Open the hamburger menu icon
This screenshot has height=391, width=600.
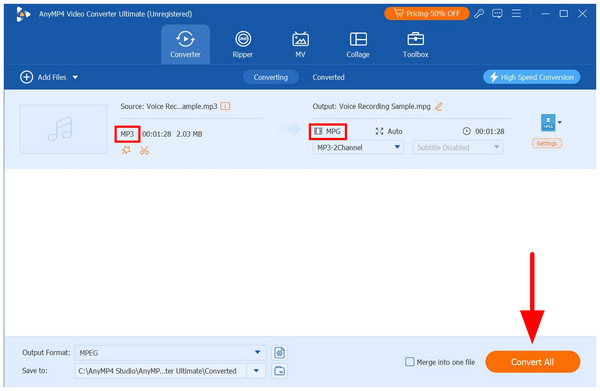[516, 14]
